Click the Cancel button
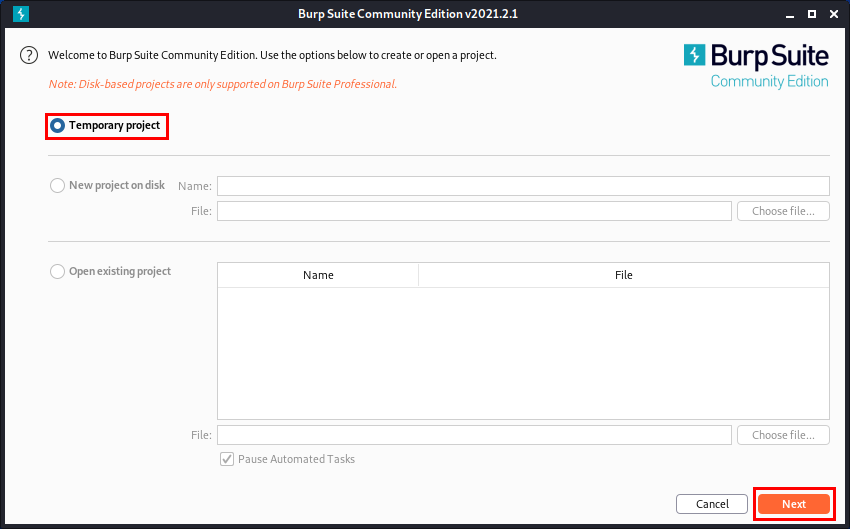This screenshot has height=529, width=850. point(712,504)
